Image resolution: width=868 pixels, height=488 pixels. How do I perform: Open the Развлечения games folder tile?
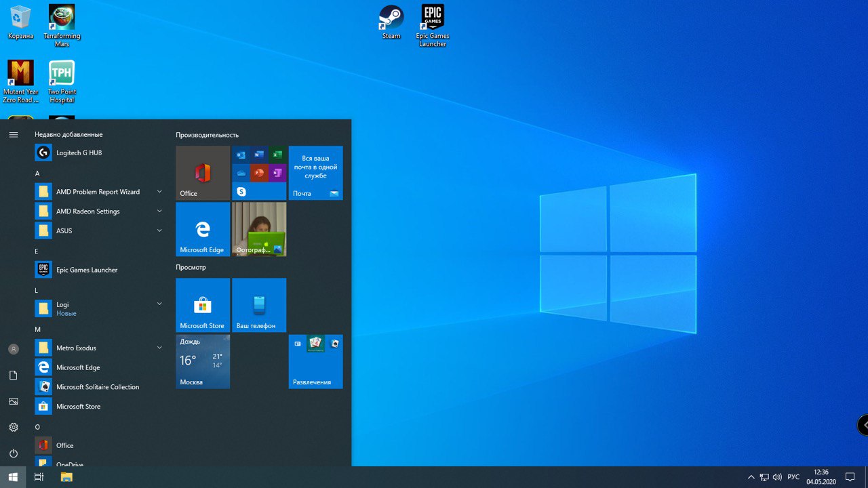315,361
